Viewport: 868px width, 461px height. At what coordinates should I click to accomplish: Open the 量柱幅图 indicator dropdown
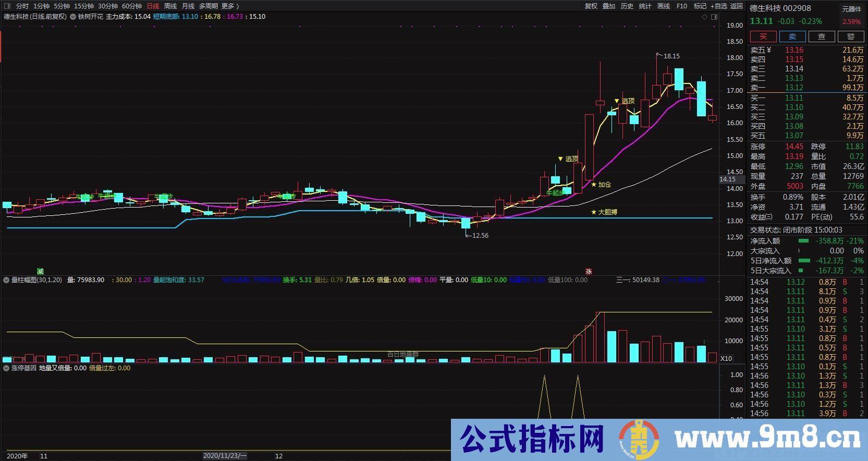pyautogui.click(x=6, y=280)
